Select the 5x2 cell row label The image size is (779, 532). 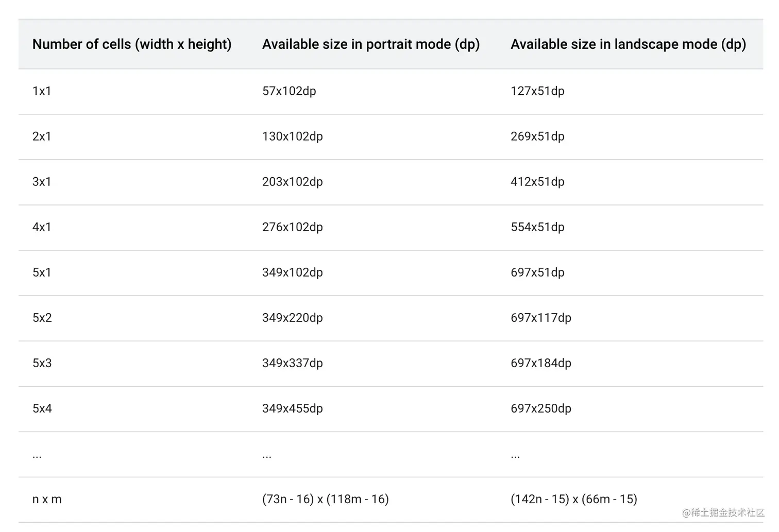click(42, 318)
